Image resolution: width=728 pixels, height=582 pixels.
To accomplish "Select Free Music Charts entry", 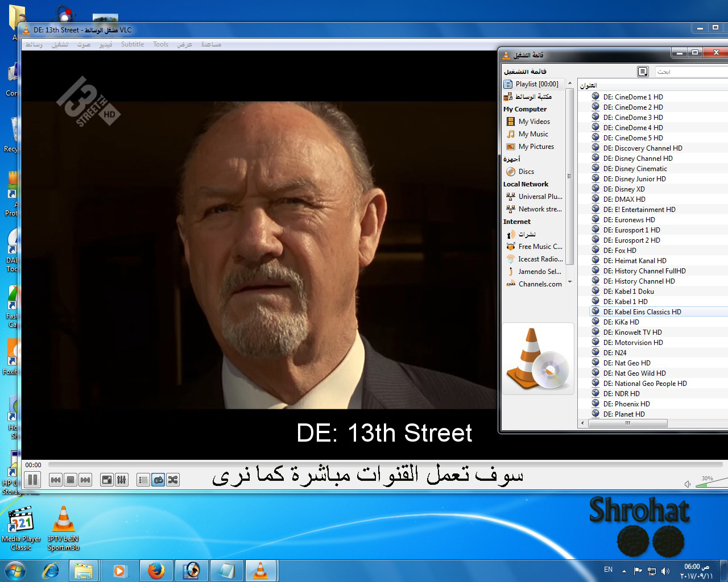I will pyautogui.click(x=533, y=246).
